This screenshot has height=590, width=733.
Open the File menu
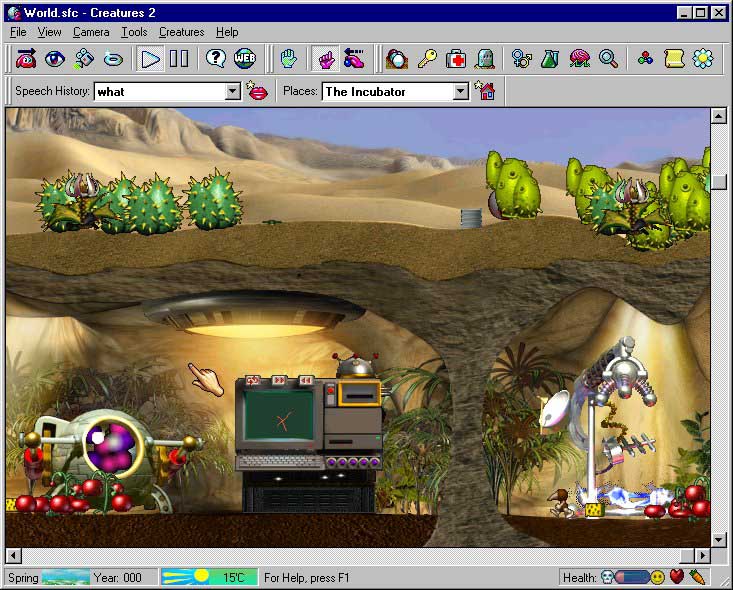click(x=18, y=32)
